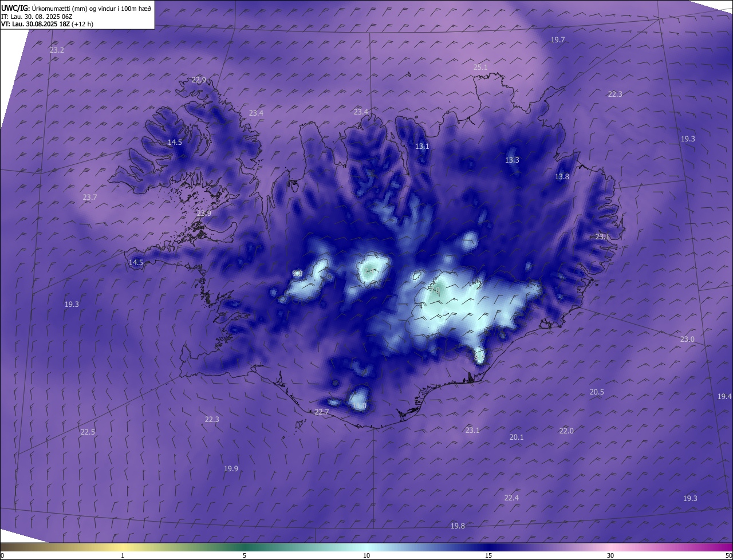Click the 25.1 value on the map
Screen dimensions: 733x560
(x=480, y=68)
